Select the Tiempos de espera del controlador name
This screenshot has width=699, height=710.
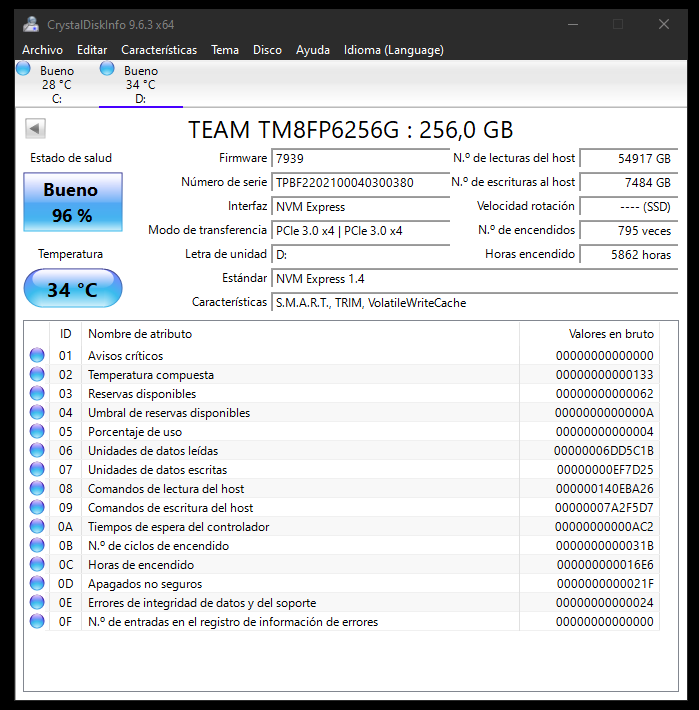[x=178, y=527]
